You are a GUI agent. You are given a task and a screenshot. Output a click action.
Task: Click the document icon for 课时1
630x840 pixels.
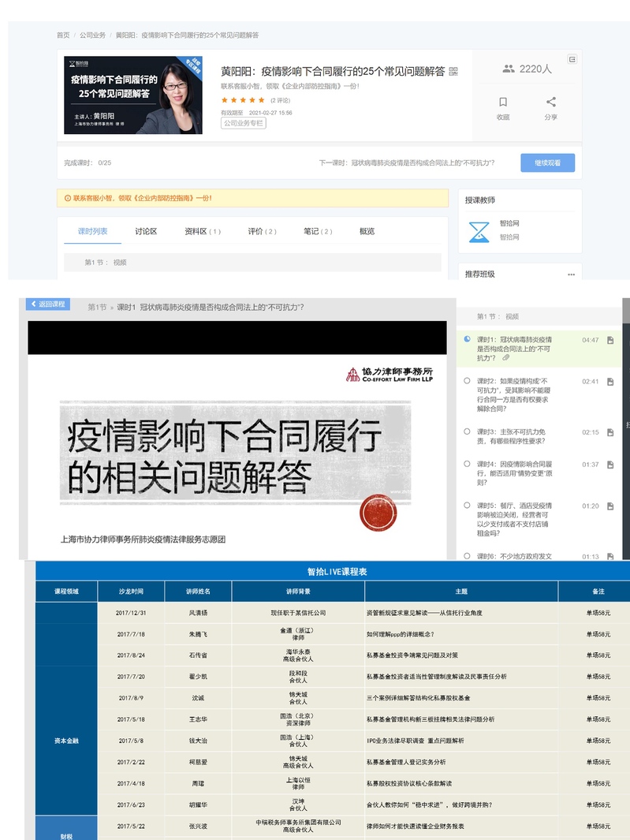click(610, 340)
